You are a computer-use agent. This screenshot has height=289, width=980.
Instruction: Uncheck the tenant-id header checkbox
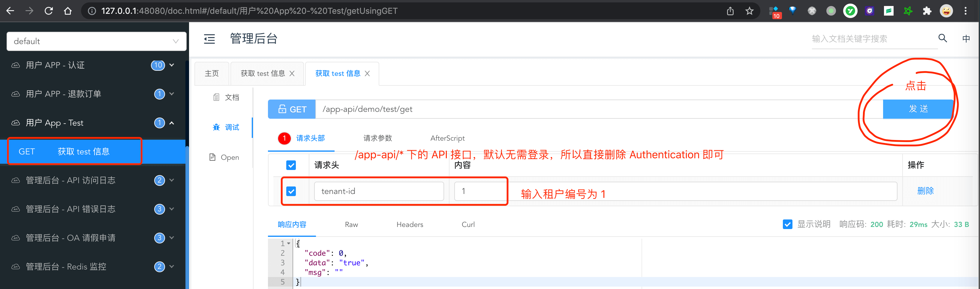(291, 191)
